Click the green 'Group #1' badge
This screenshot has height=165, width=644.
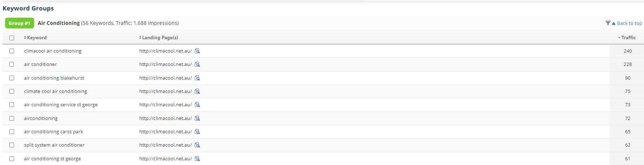pos(19,23)
